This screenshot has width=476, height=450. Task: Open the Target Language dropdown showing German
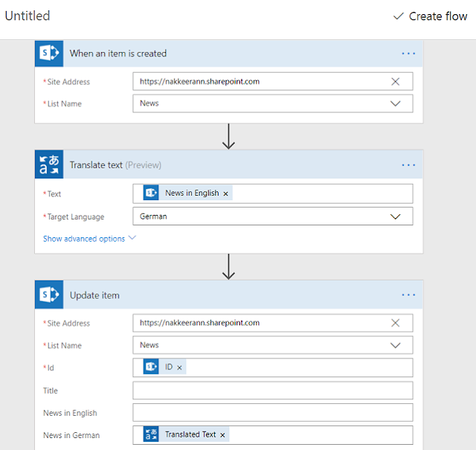pos(396,216)
